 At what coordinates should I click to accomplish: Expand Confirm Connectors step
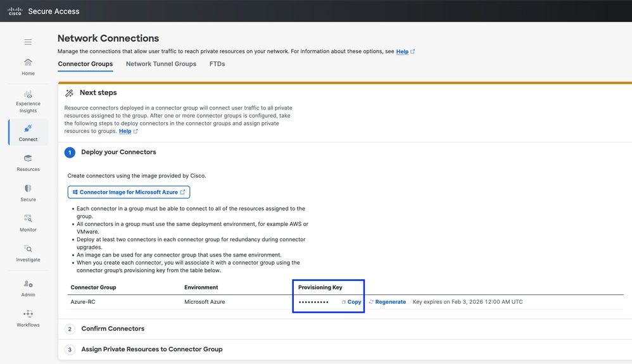click(x=113, y=329)
